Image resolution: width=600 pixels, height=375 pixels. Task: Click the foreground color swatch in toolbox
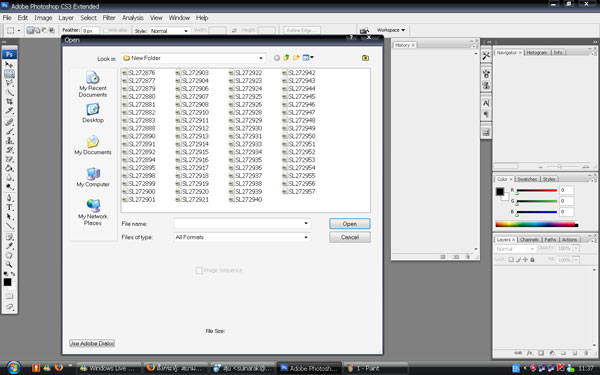point(8,282)
